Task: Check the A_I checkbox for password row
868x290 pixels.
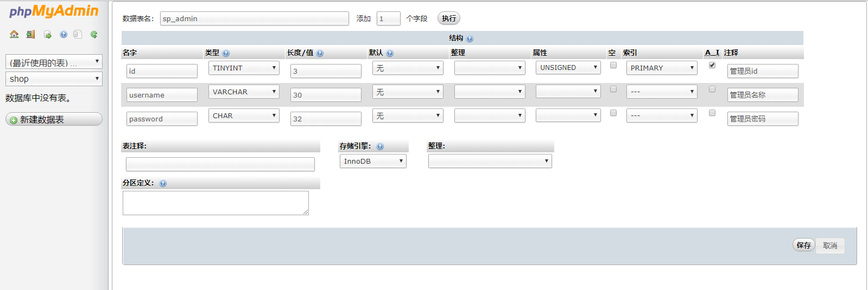Action: (712, 113)
